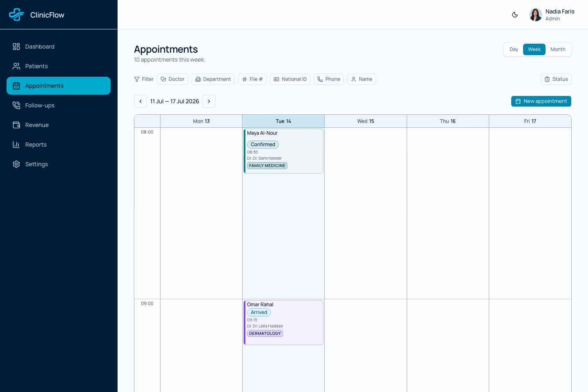This screenshot has height=392, width=588.
Task: Open Maya Al-Nour's appointment
Action: click(283, 151)
